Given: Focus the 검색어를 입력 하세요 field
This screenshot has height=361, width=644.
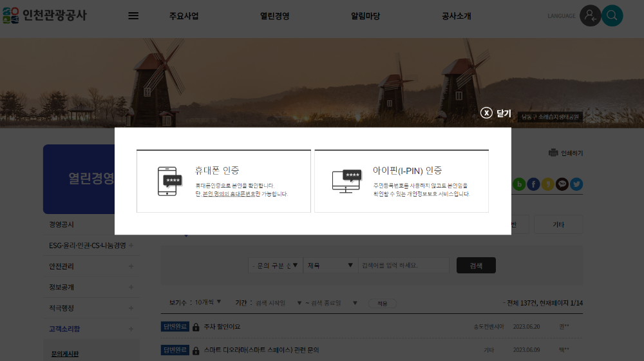Looking at the screenshot, I should [404, 266].
